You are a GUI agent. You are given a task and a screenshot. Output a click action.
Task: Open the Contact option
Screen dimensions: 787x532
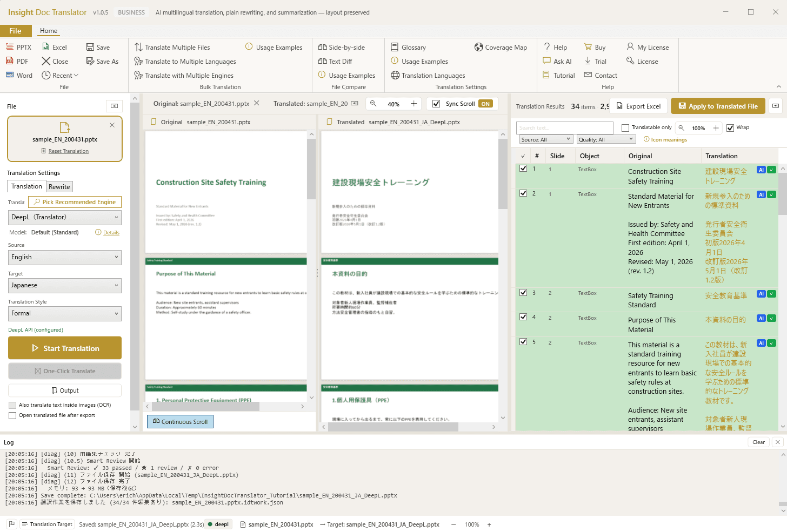tap(601, 75)
